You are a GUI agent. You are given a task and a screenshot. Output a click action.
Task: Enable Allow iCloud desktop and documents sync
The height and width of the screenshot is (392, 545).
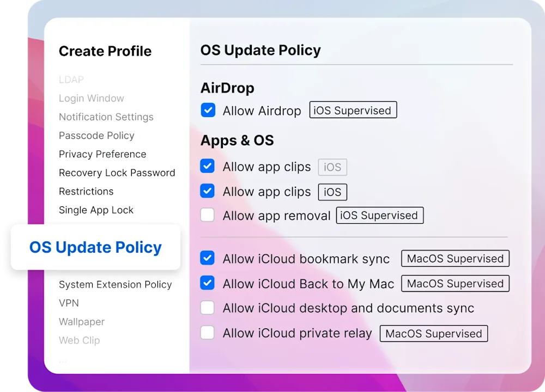coord(208,308)
